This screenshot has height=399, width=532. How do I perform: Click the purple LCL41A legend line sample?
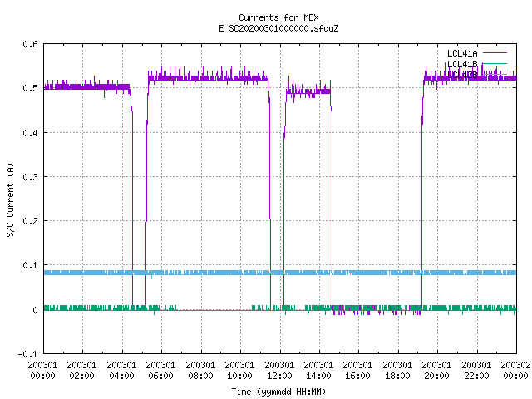pyautogui.click(x=495, y=53)
